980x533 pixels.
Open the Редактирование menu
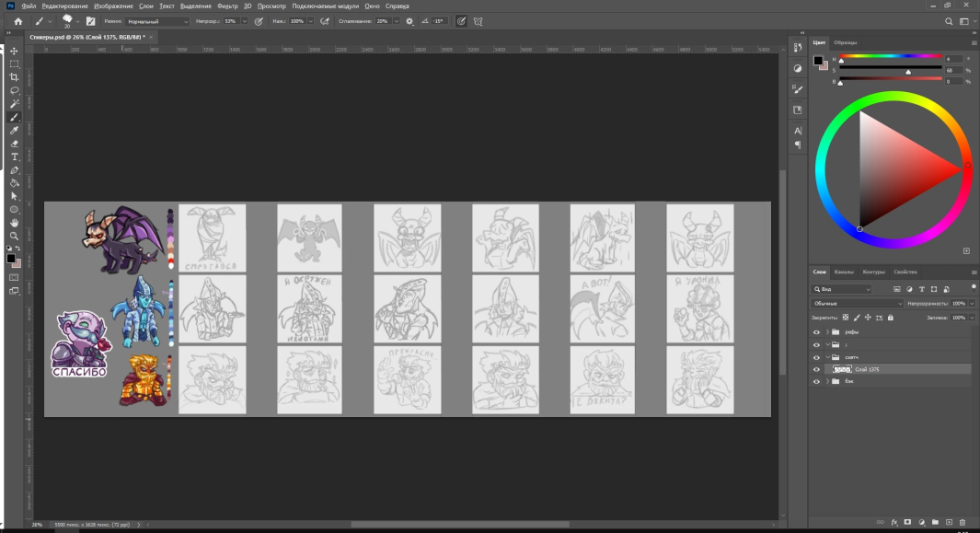(65, 6)
